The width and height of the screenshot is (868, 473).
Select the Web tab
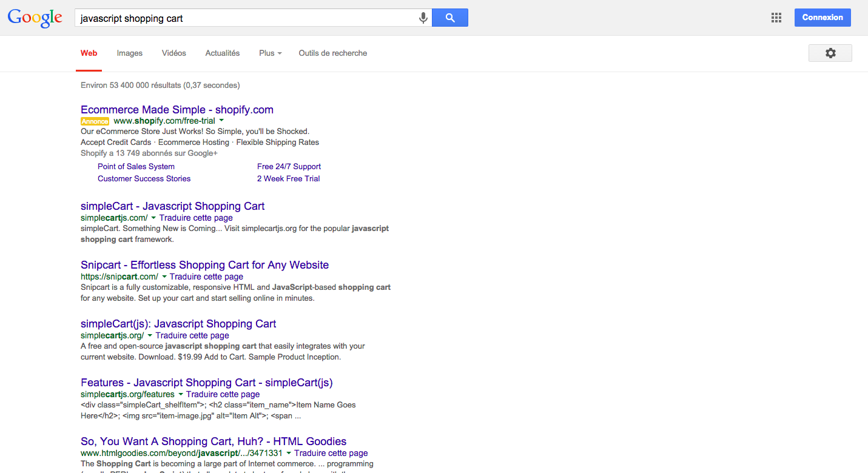coord(89,53)
